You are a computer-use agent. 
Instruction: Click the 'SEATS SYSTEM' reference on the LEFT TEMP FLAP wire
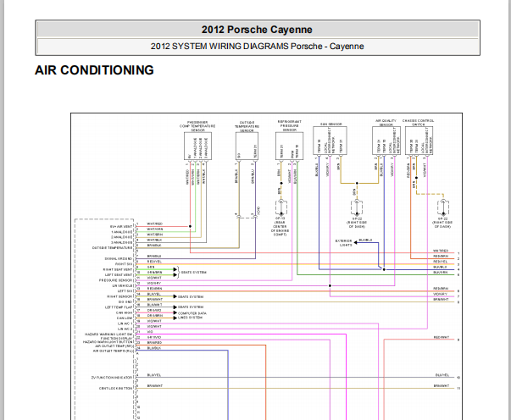tap(191, 307)
